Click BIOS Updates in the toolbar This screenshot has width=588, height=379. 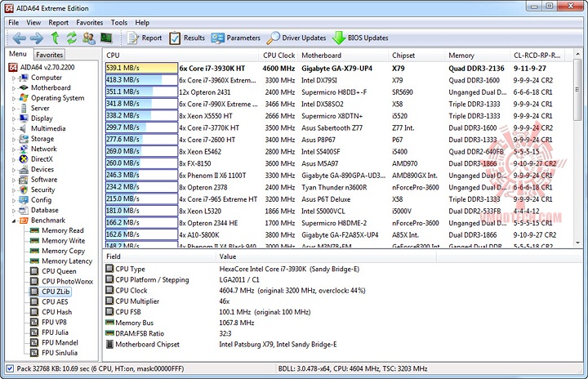tap(360, 38)
